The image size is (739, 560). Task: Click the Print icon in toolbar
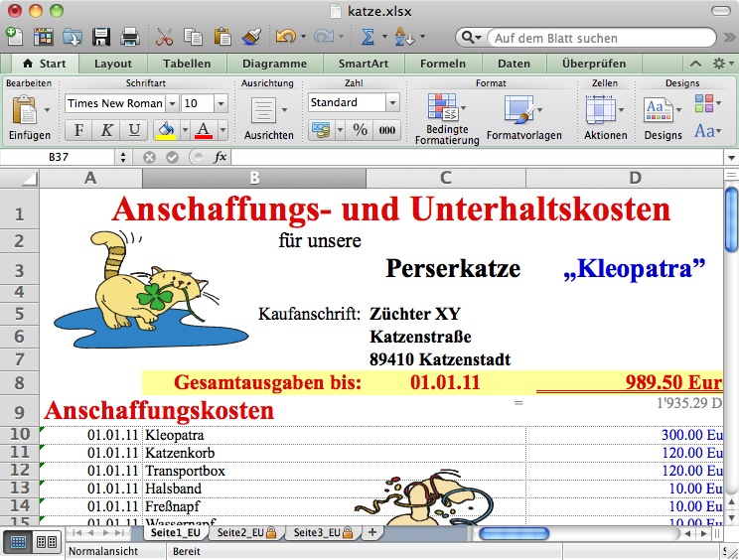tap(129, 38)
